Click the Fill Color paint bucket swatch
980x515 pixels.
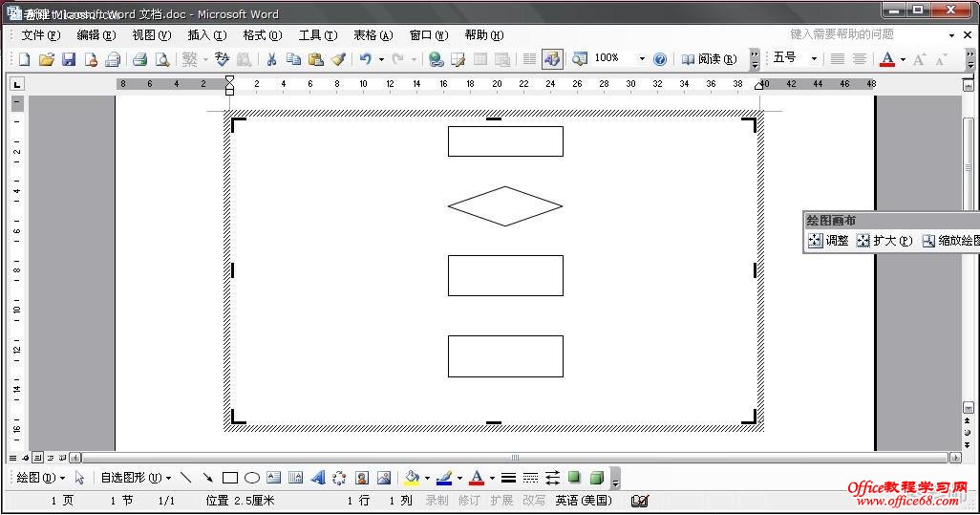pyautogui.click(x=412, y=478)
